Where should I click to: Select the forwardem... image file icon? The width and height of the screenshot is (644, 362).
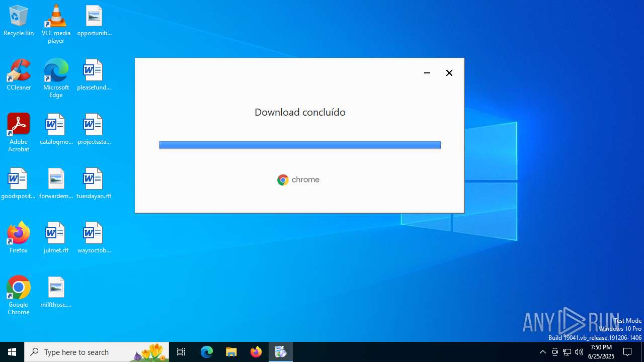coord(56,184)
